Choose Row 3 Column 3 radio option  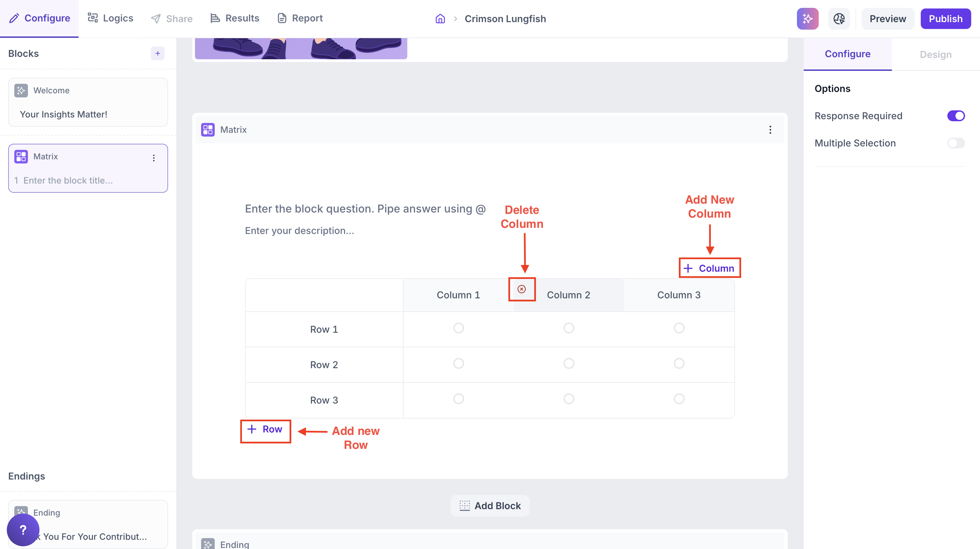679,399
